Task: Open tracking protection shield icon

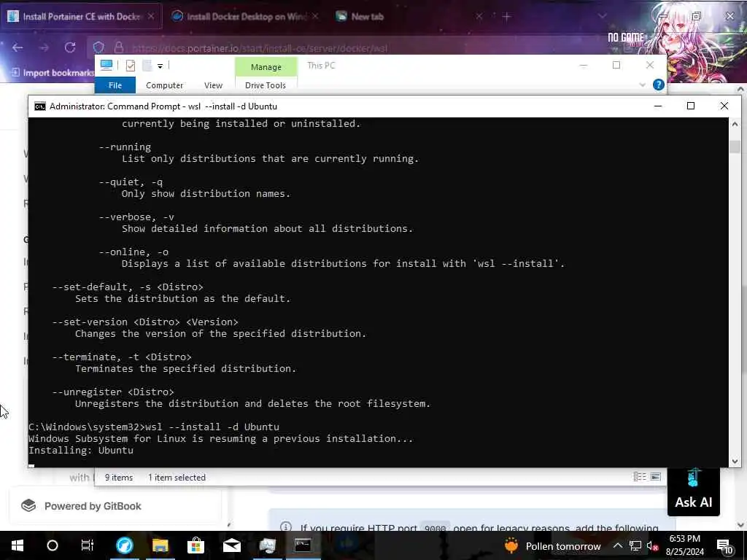Action: tap(98, 47)
